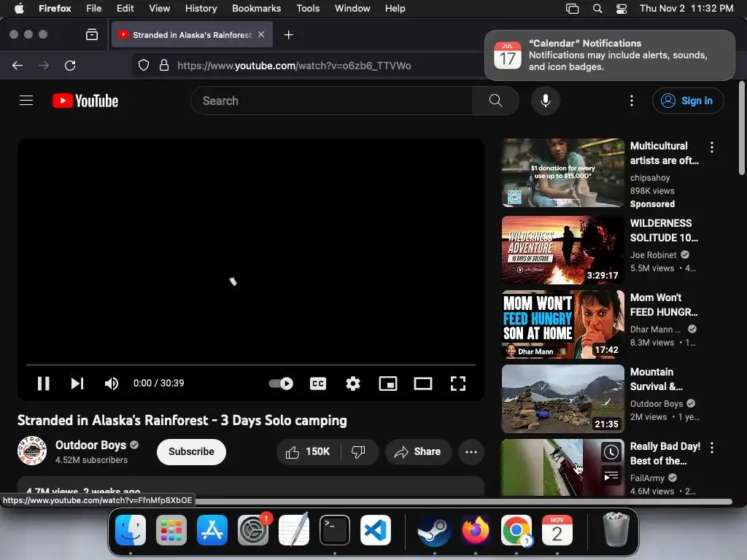Mute the video volume
The height and width of the screenshot is (560, 747).
pyautogui.click(x=112, y=384)
